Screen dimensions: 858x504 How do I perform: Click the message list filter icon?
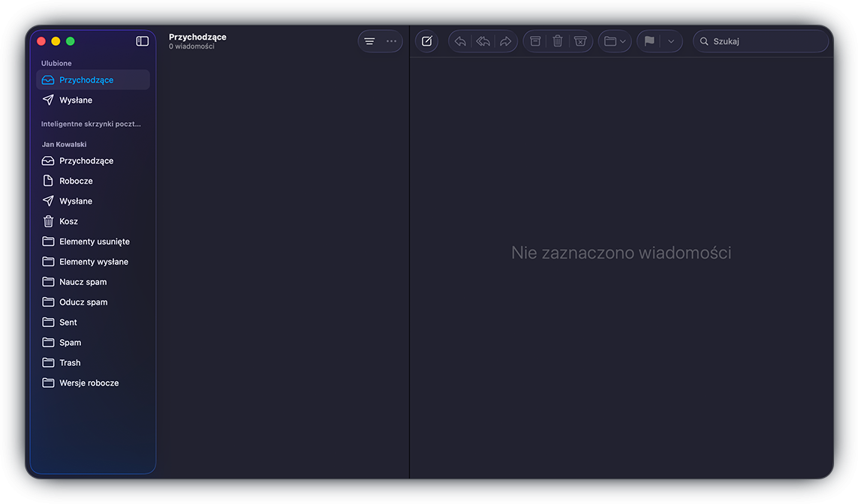coord(369,41)
